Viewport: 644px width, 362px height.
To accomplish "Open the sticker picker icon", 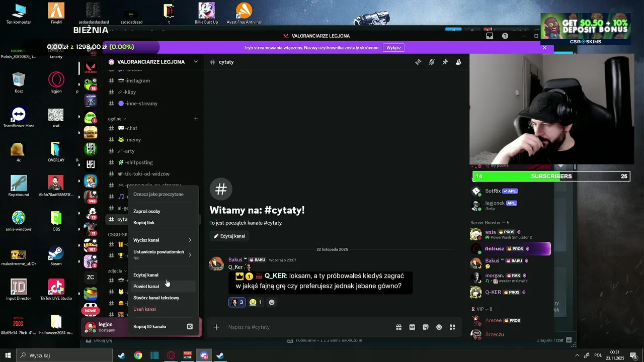I will point(426,327).
